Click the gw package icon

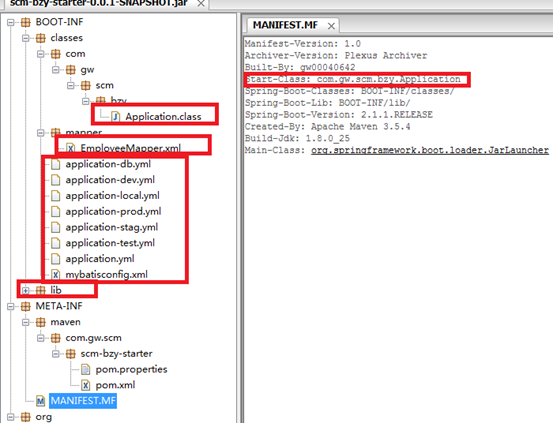[x=71, y=70]
